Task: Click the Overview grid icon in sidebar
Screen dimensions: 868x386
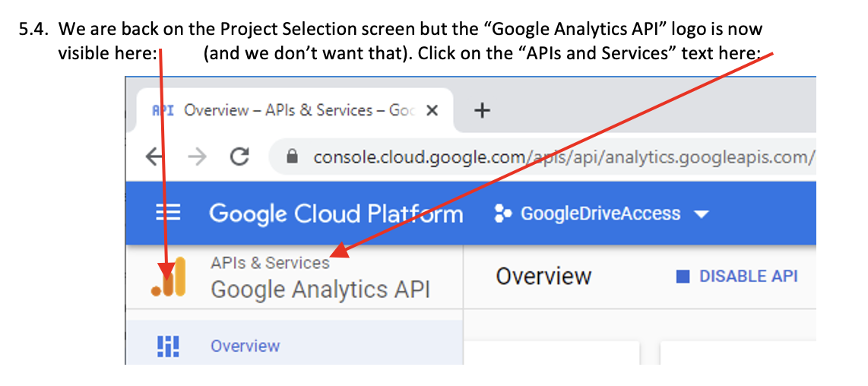Action: (167, 346)
